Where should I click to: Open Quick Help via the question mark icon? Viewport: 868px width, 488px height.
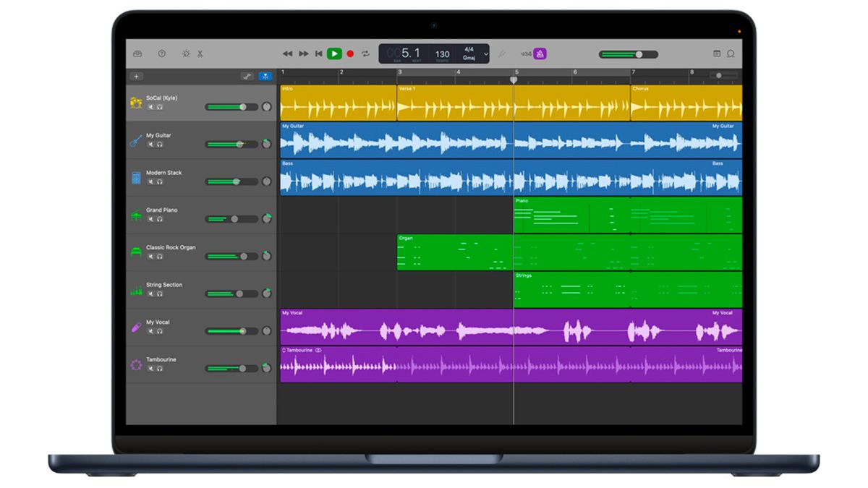pyautogui.click(x=162, y=53)
